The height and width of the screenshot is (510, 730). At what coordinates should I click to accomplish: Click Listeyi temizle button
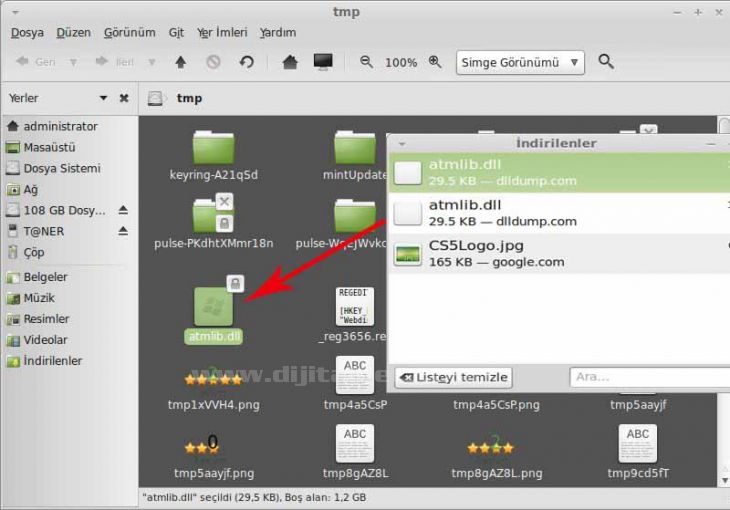tap(454, 377)
